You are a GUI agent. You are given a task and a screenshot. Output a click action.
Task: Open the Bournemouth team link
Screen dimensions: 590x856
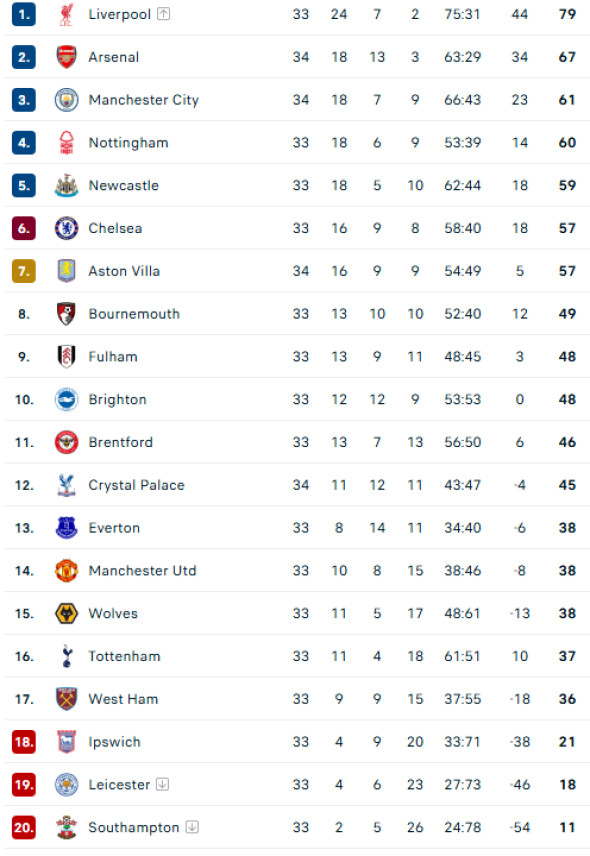[x=134, y=314]
